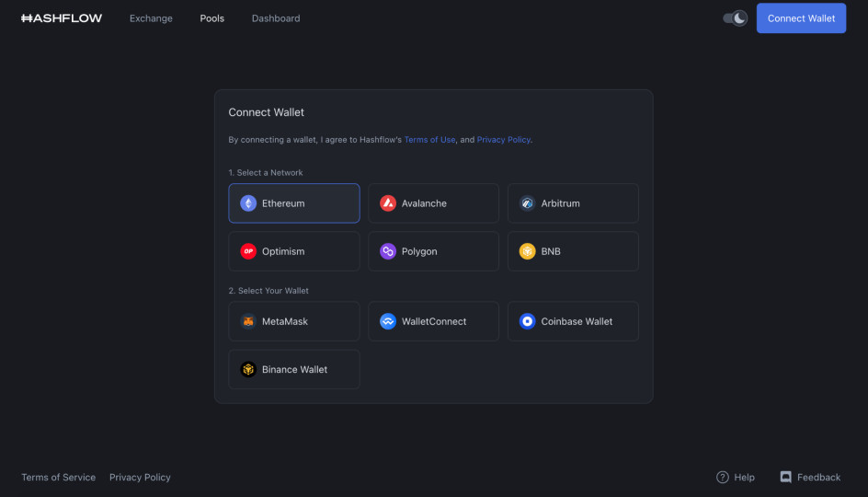Open the Terms of Use link

[429, 140]
